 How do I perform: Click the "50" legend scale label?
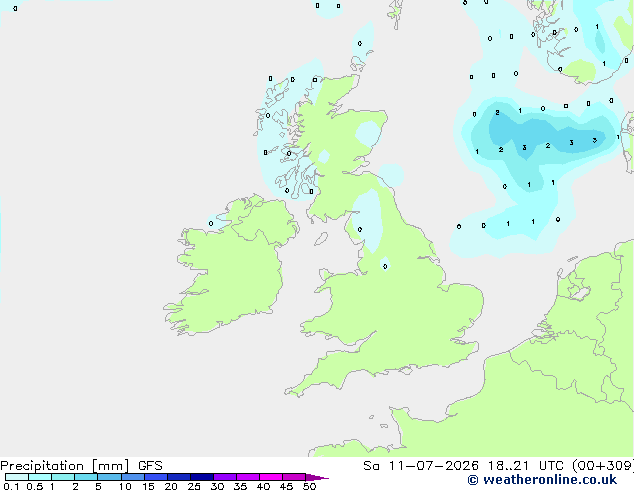pyautogui.click(x=309, y=486)
